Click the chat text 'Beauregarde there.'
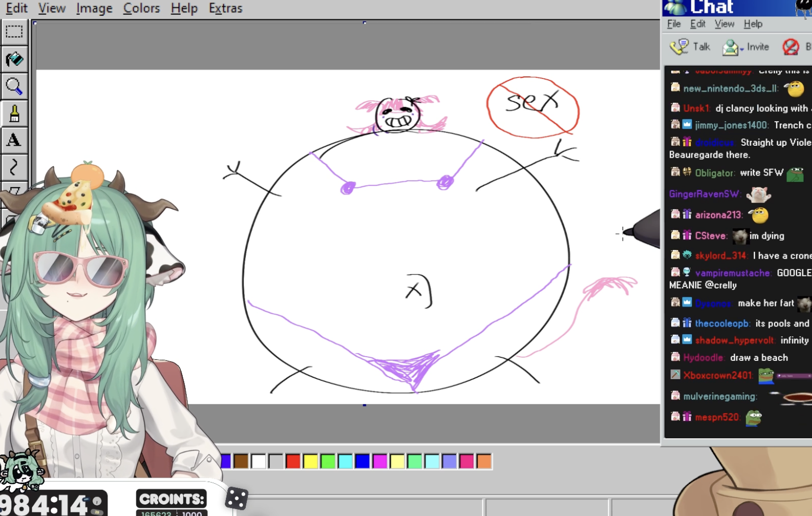The width and height of the screenshot is (812, 516). [x=710, y=155]
